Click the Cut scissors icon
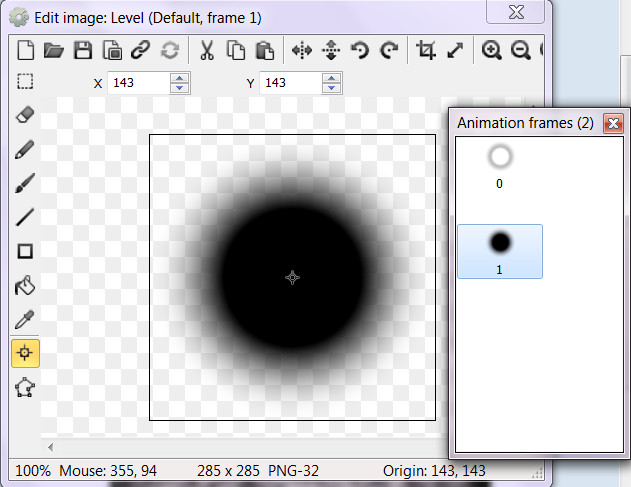This screenshot has height=487, width=631. 207,50
